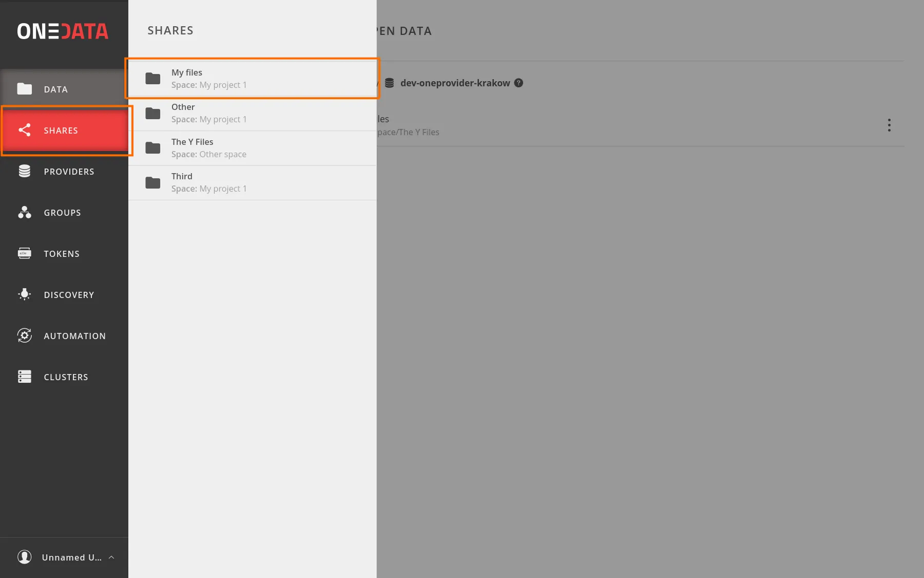Open the Automation gear icon
Image resolution: width=924 pixels, height=578 pixels.
click(24, 335)
